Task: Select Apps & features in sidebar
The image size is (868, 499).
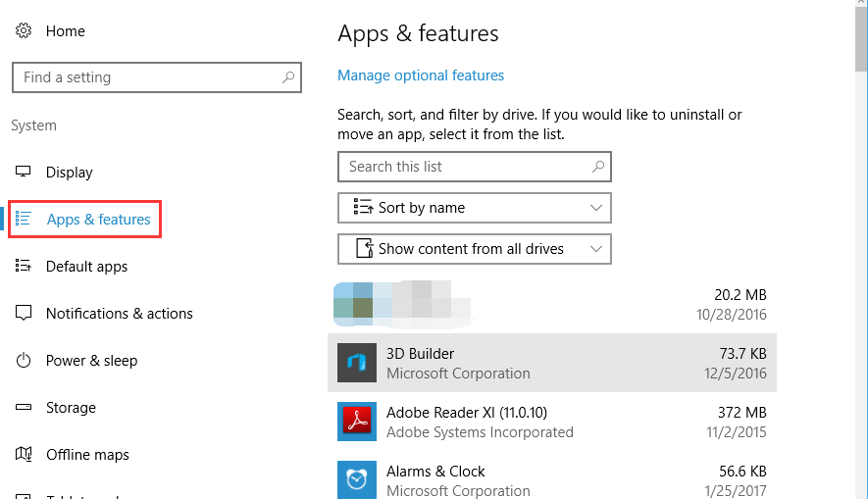Action: pos(84,219)
